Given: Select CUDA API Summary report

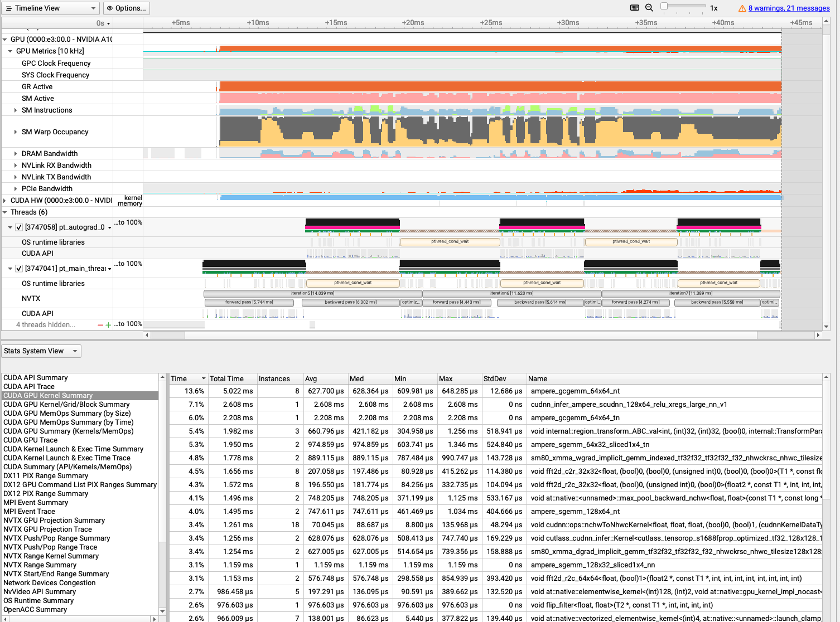Looking at the screenshot, I should pos(36,378).
